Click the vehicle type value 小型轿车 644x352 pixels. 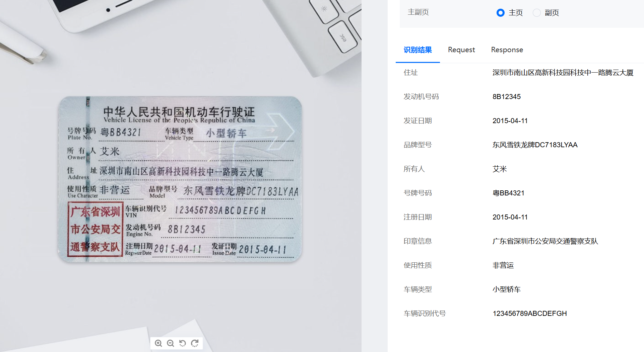[x=507, y=289]
